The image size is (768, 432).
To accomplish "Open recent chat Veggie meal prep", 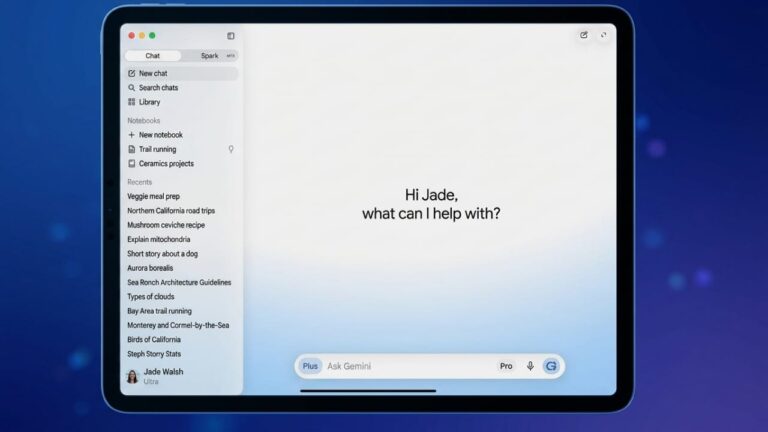I will click(153, 196).
